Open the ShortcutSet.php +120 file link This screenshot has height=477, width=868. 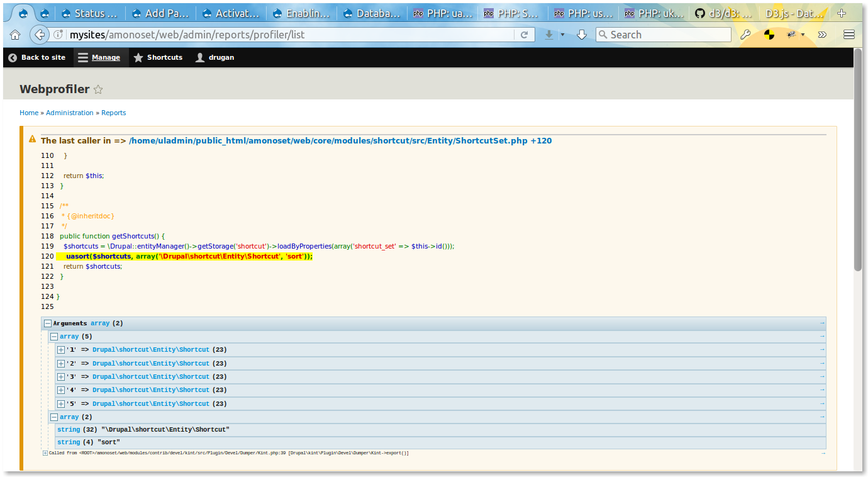tap(340, 140)
